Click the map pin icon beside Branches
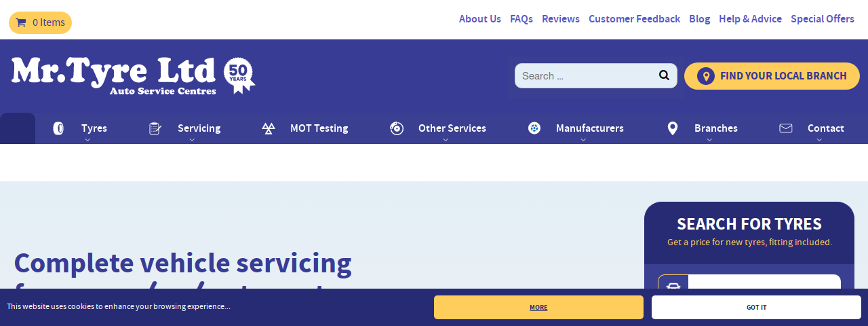This screenshot has width=868, height=326. [x=673, y=128]
